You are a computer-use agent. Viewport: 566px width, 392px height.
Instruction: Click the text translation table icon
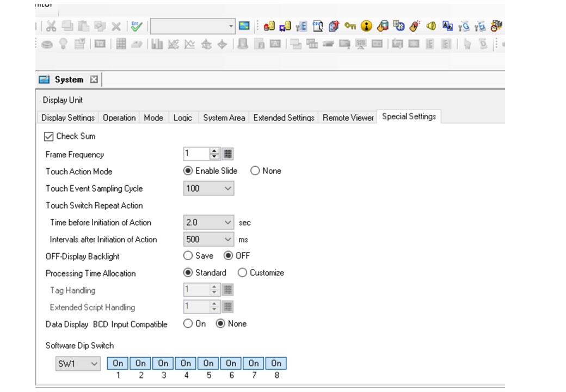pos(448,26)
